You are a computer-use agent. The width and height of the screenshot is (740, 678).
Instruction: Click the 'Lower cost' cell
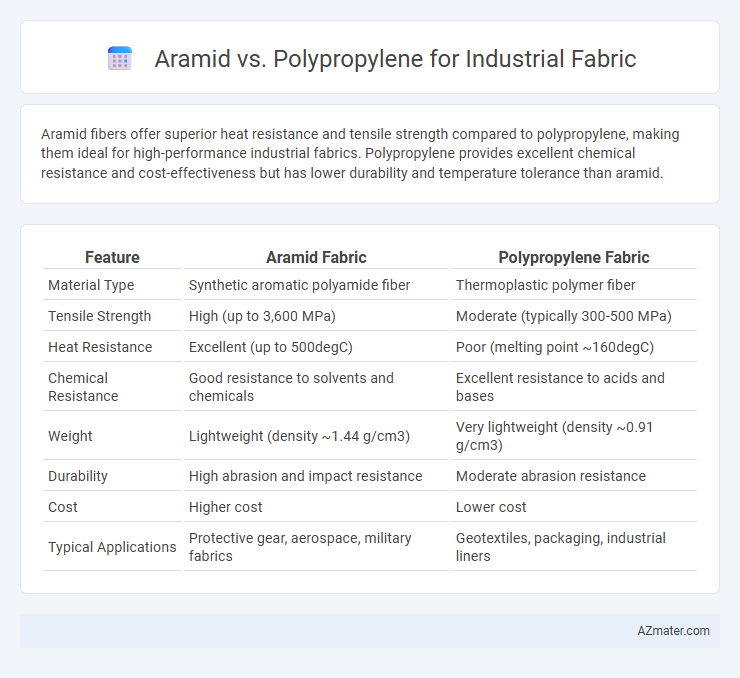(491, 507)
